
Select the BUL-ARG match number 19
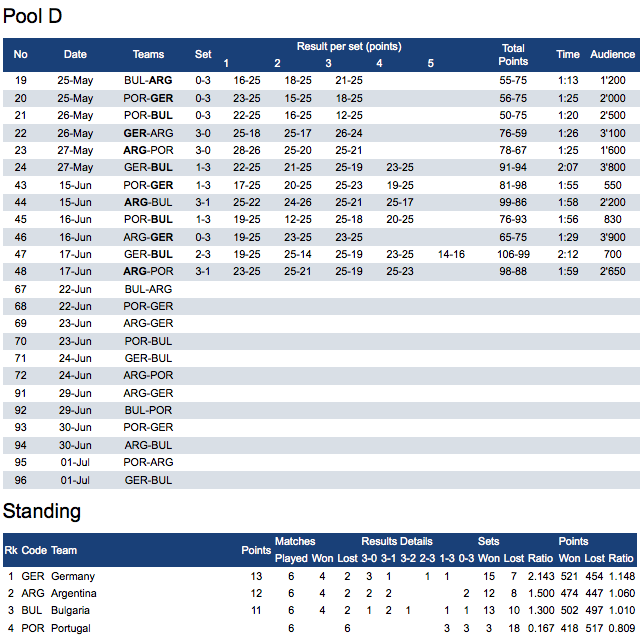[20, 80]
